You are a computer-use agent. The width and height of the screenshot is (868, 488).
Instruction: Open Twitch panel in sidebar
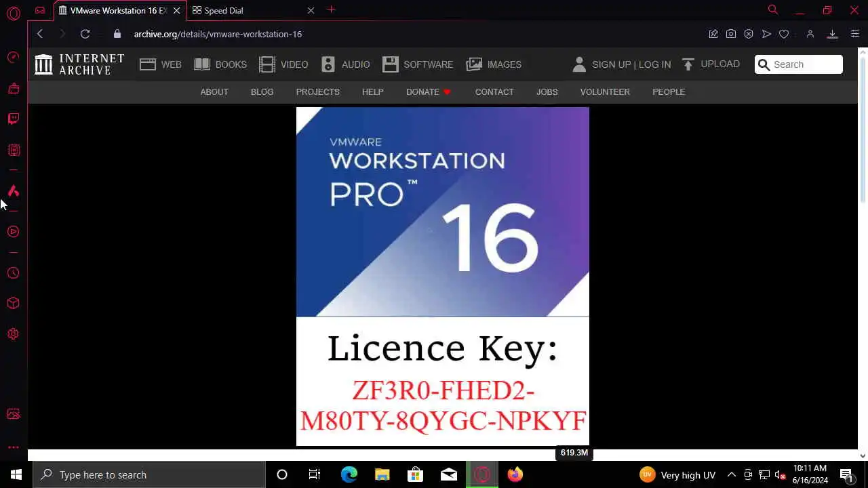[14, 119]
